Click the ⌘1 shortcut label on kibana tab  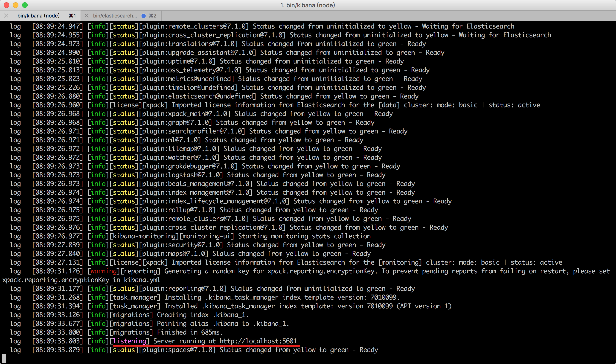(x=72, y=16)
